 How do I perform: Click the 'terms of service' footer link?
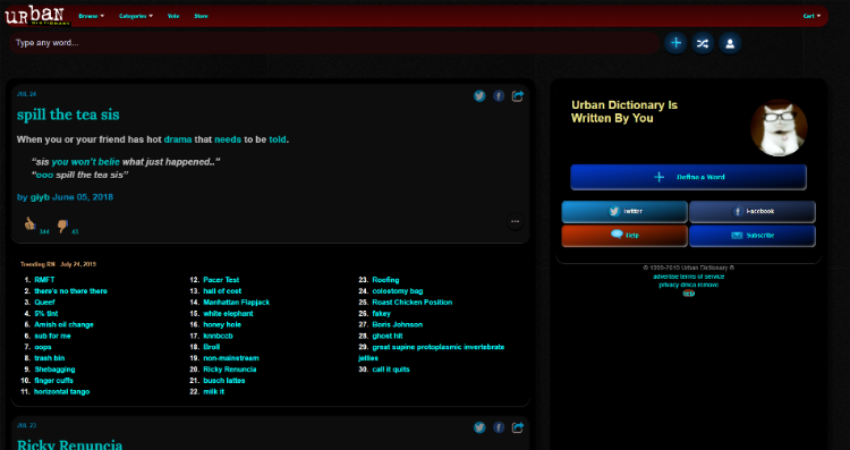702,277
